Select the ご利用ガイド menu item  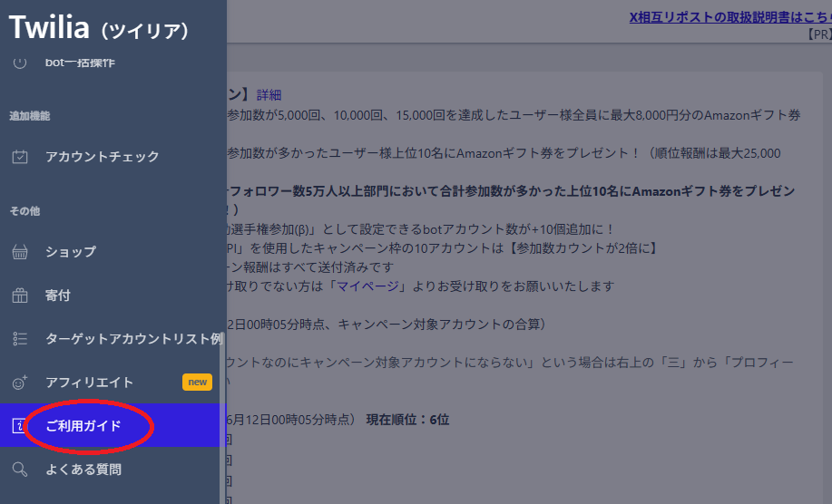[113, 425]
